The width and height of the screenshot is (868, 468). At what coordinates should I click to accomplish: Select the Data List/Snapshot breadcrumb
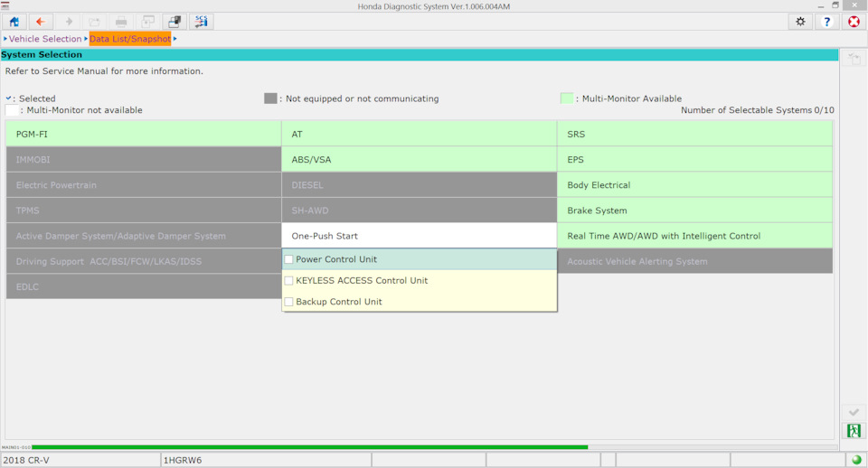point(130,39)
